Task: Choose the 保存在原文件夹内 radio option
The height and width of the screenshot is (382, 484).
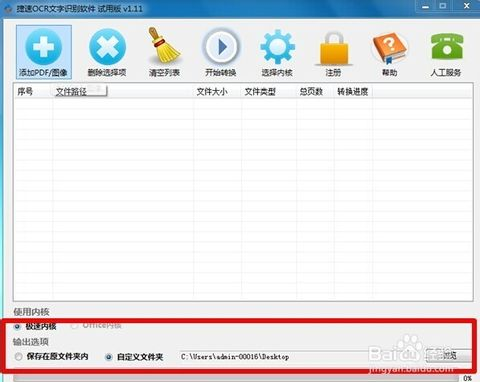Action: click(x=18, y=357)
